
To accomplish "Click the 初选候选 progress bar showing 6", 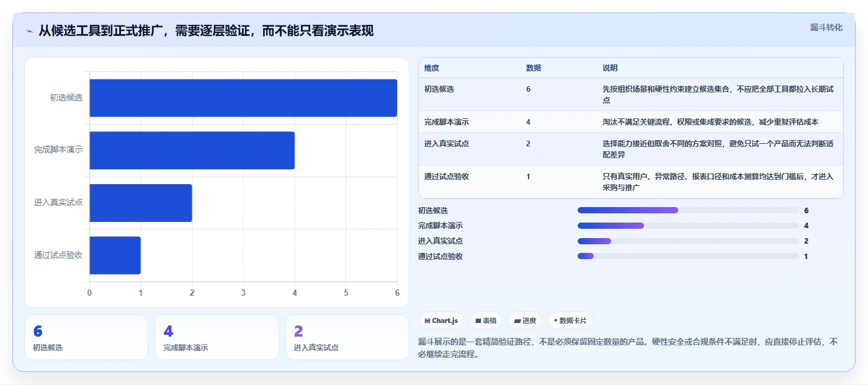I will click(688, 211).
